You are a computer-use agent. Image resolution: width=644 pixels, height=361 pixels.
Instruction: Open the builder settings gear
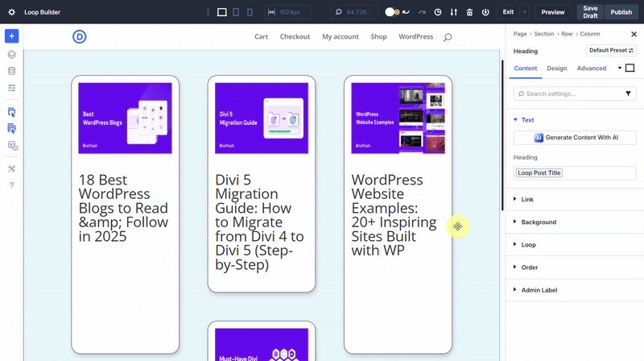[11, 12]
